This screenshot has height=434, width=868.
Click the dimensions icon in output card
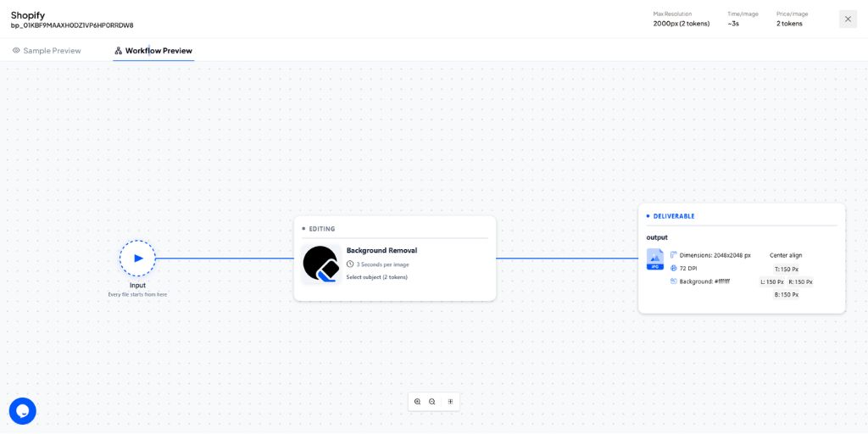pos(674,255)
